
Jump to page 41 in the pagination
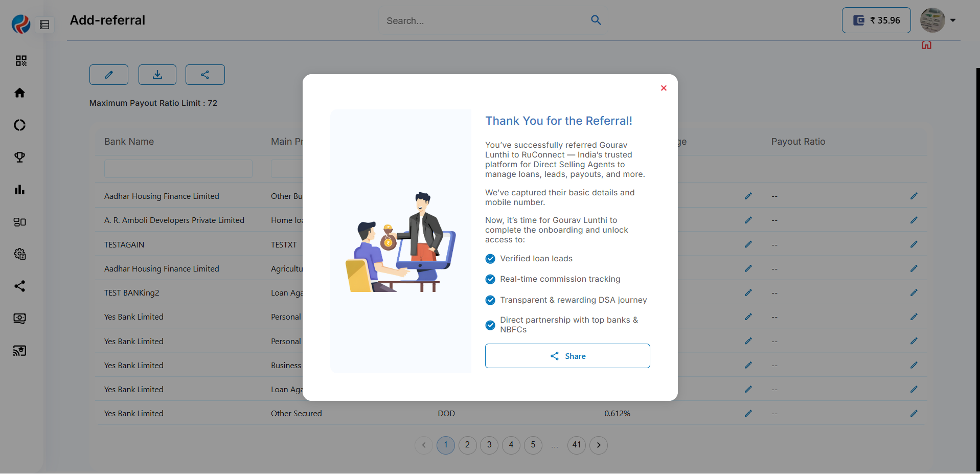pyautogui.click(x=577, y=445)
